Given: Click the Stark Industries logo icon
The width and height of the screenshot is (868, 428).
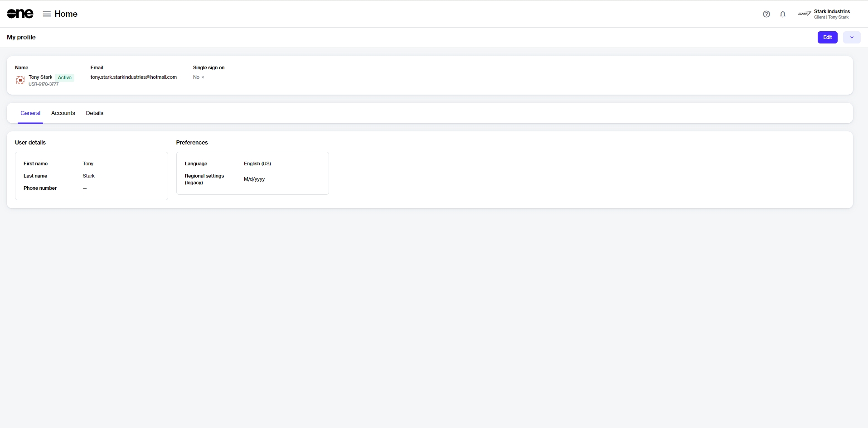Looking at the screenshot, I should (804, 14).
